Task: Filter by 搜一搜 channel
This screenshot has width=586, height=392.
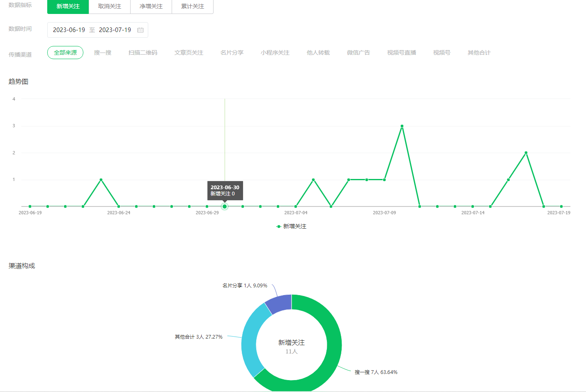Action: pyautogui.click(x=103, y=53)
